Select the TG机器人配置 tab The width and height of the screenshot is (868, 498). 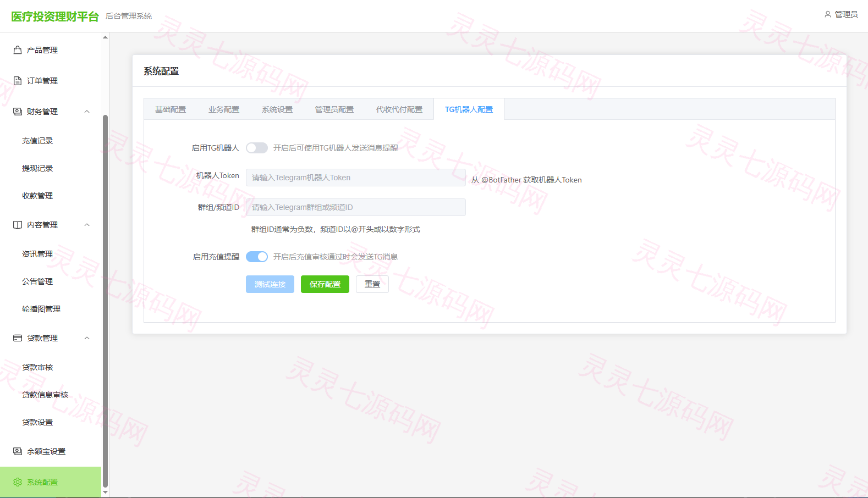(469, 109)
